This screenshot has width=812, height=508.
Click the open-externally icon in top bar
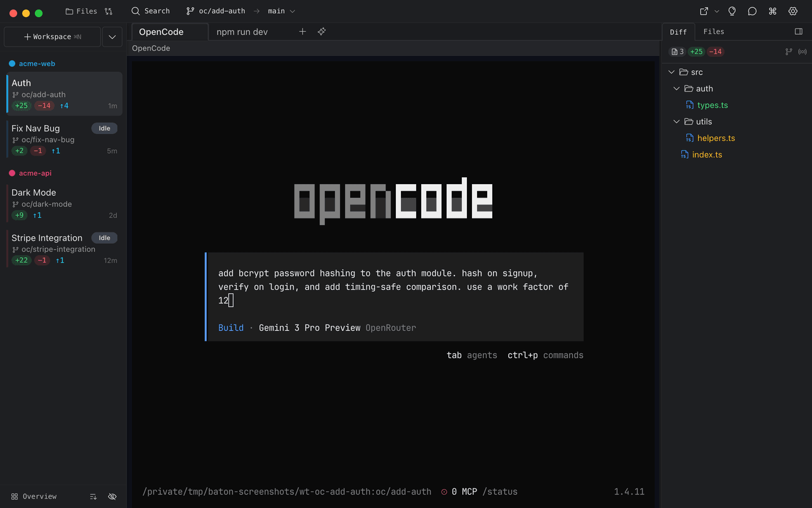704,11
